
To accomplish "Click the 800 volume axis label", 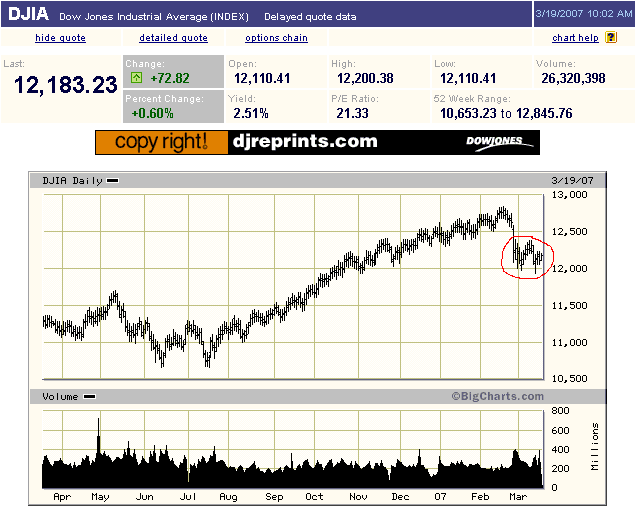I will [560, 410].
